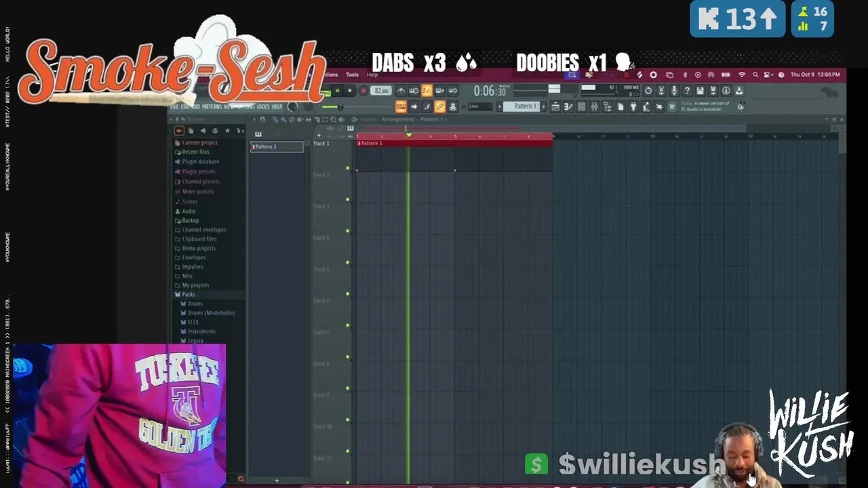Click the red Record button
Viewport: 868px width, 488px height.
coord(363,90)
